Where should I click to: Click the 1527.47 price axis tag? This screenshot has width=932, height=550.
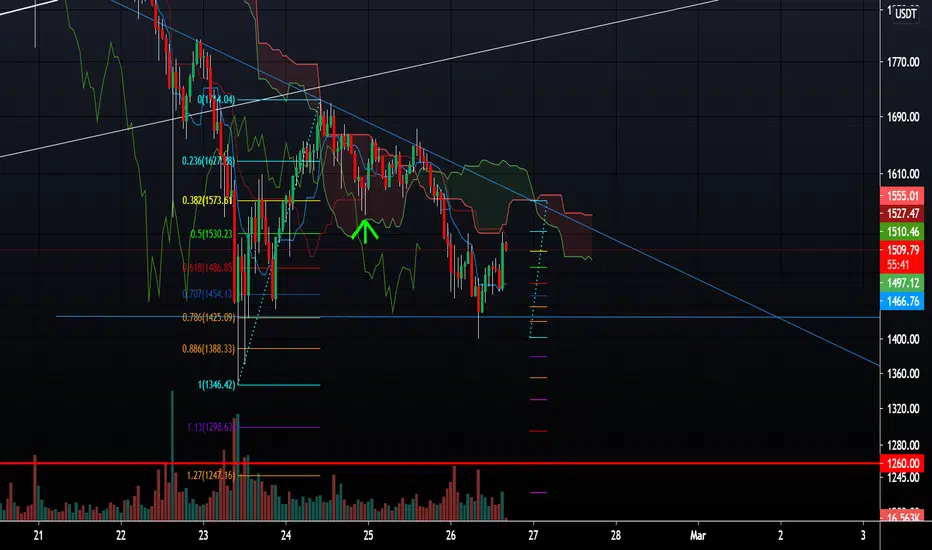pyautogui.click(x=902, y=213)
